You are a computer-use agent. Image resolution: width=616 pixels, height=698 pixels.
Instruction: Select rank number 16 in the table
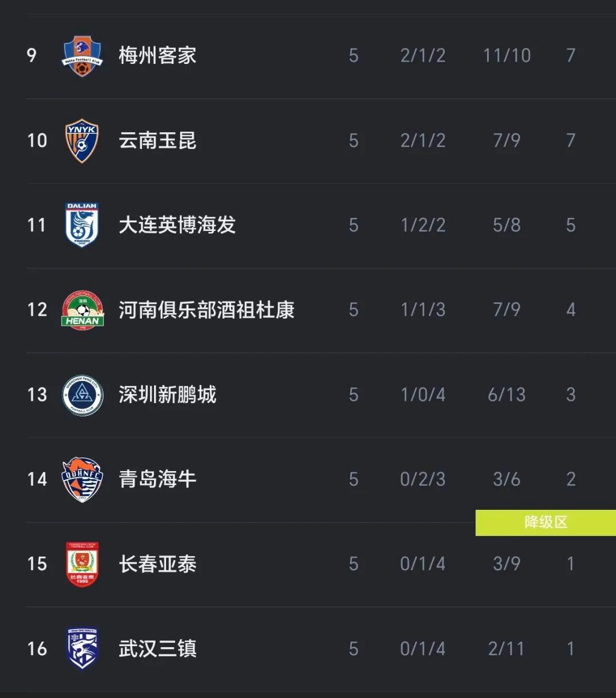[x=37, y=648]
